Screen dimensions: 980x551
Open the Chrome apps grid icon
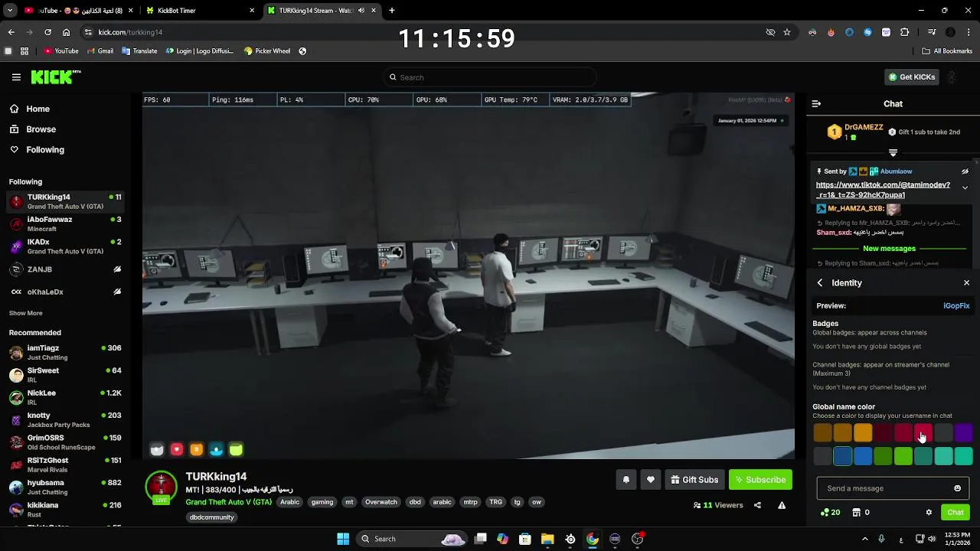click(24, 51)
